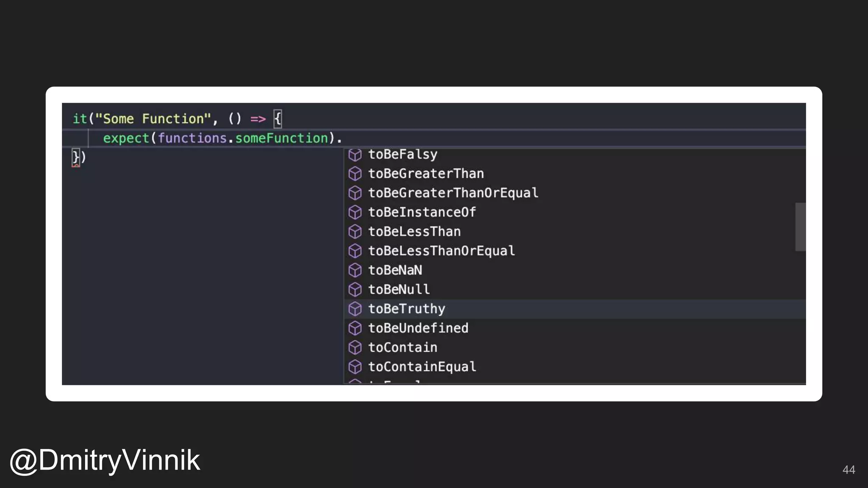Select the toContainEqual suggestion
Viewport: 868px width, 488px height.
(422, 367)
